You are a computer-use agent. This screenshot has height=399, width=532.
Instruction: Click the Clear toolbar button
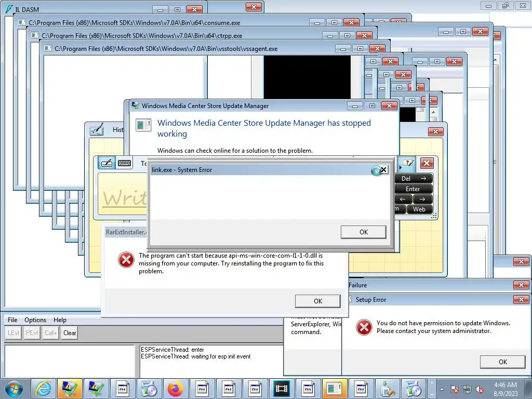[70, 333]
